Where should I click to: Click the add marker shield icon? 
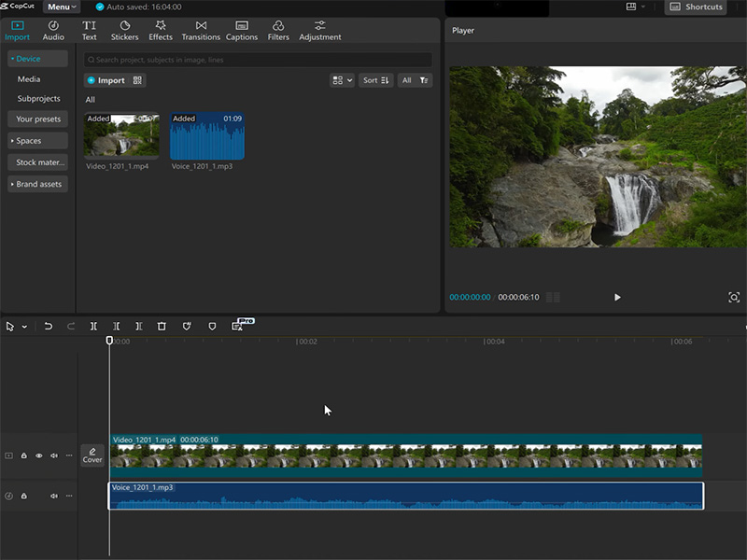click(187, 326)
